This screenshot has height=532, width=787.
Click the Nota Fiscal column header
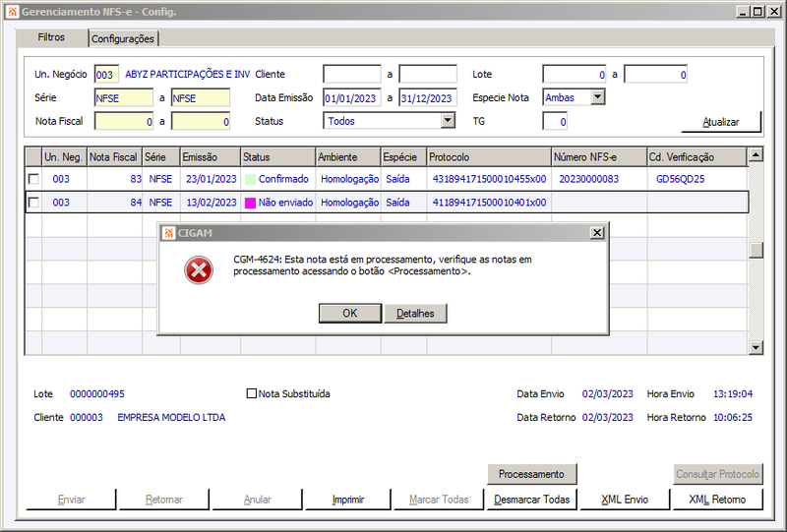[114, 157]
